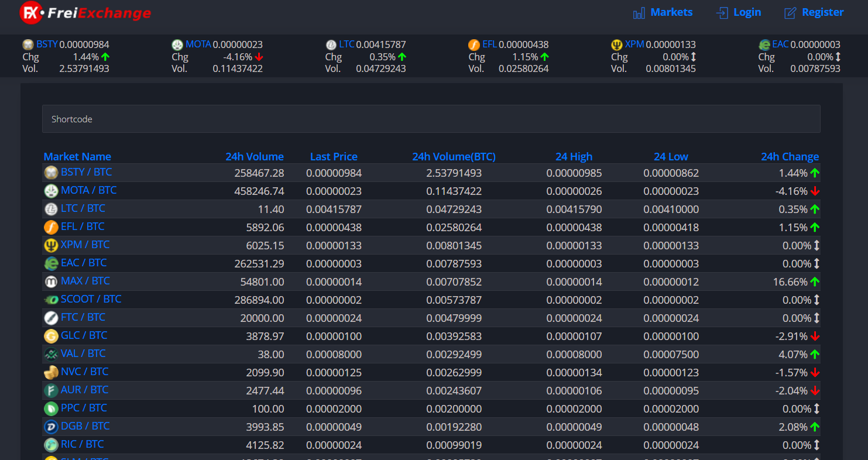Click the EFL coin icon in ticker
Screen dimensions: 868x460
pos(474,44)
